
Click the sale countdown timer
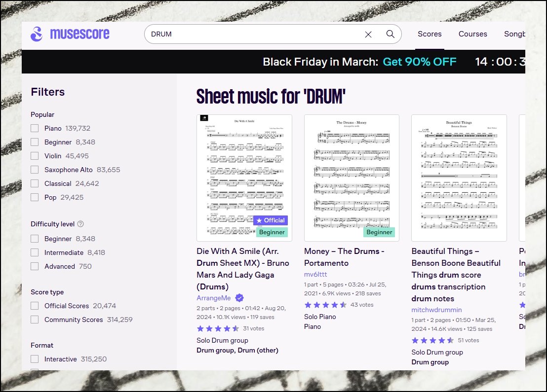pos(500,62)
